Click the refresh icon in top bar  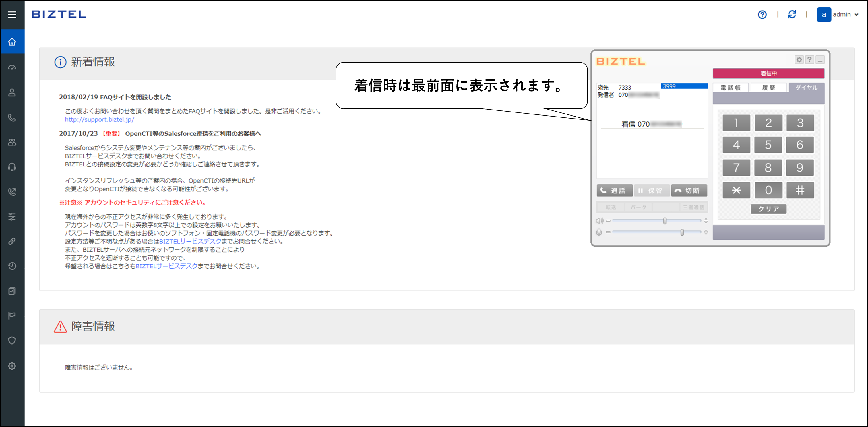click(x=792, y=14)
